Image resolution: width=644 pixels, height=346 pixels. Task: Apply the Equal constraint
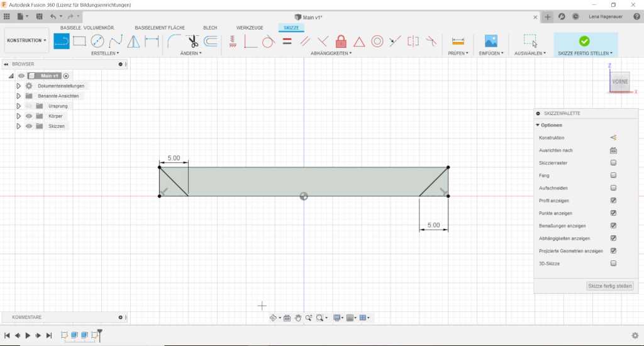pos(287,41)
